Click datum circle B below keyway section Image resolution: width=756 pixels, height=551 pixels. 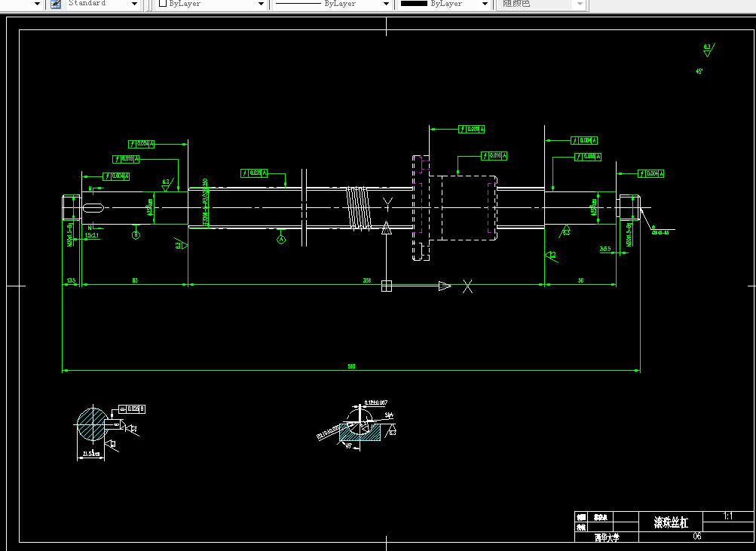point(136,235)
